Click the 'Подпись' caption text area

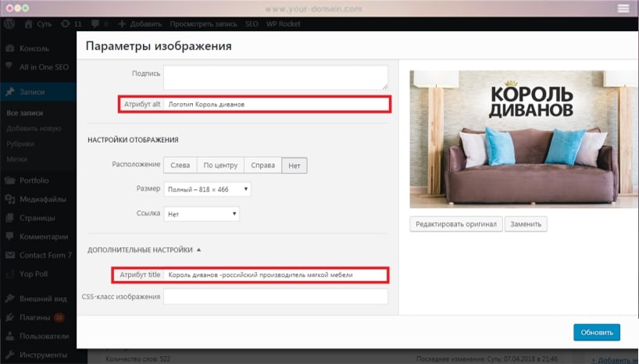click(x=276, y=77)
